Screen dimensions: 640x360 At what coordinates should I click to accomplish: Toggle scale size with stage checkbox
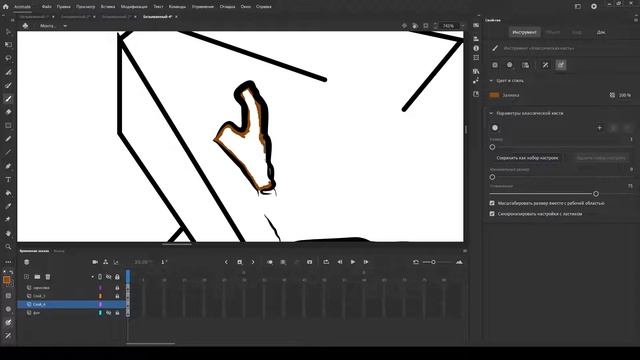tap(492, 203)
